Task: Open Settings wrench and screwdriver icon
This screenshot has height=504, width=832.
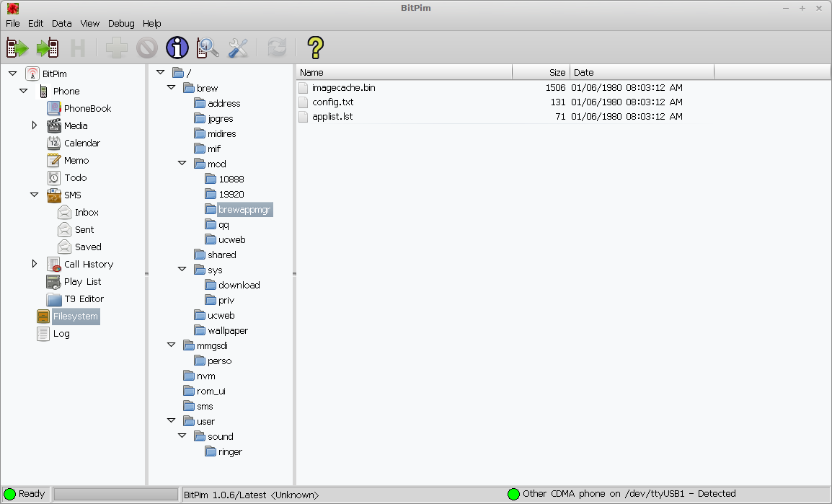Action: [238, 48]
